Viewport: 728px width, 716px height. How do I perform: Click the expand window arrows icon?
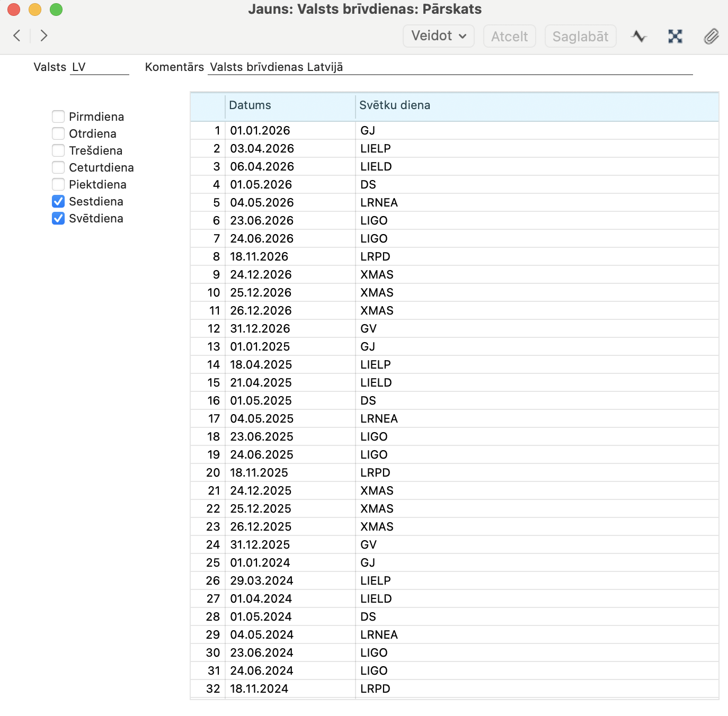[675, 36]
